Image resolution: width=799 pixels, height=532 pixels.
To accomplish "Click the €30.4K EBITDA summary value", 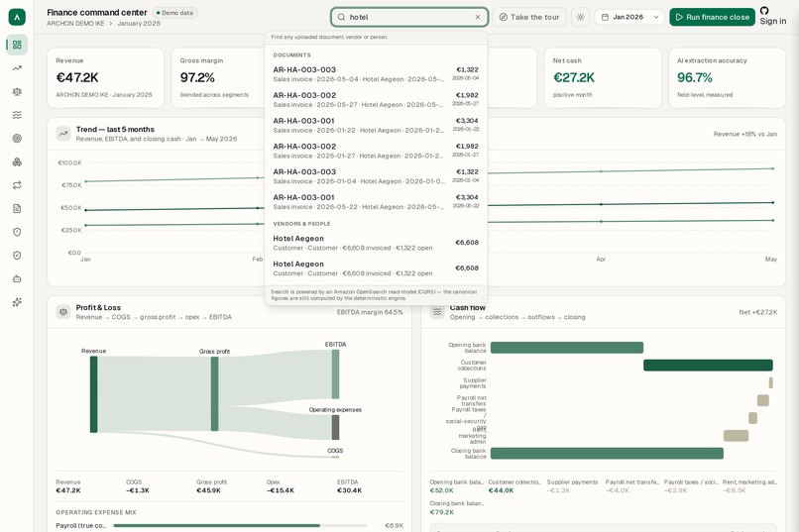I will click(x=350, y=490).
